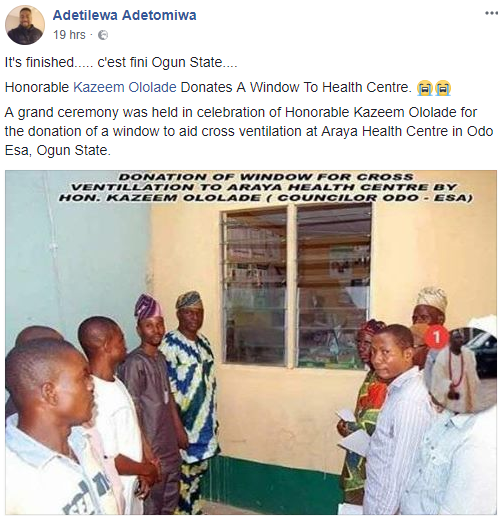Click the DONATION OF WINDOW caption in photo
498x516 pixels.
pos(266,187)
